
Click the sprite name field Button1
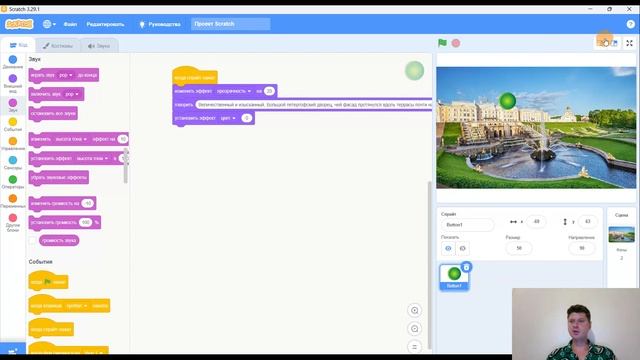point(467,225)
